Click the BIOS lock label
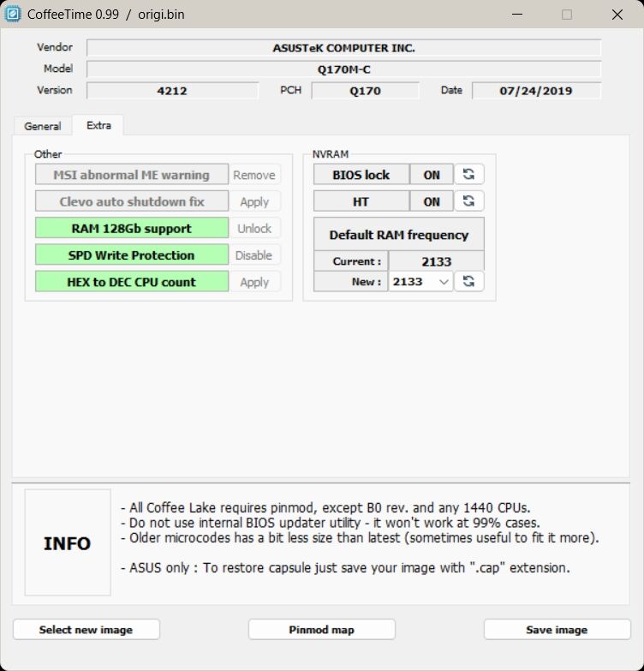The height and width of the screenshot is (671, 644). [361, 175]
